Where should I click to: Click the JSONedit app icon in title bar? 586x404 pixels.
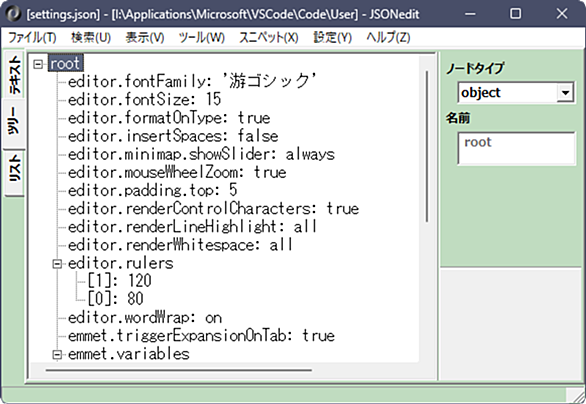(13, 14)
